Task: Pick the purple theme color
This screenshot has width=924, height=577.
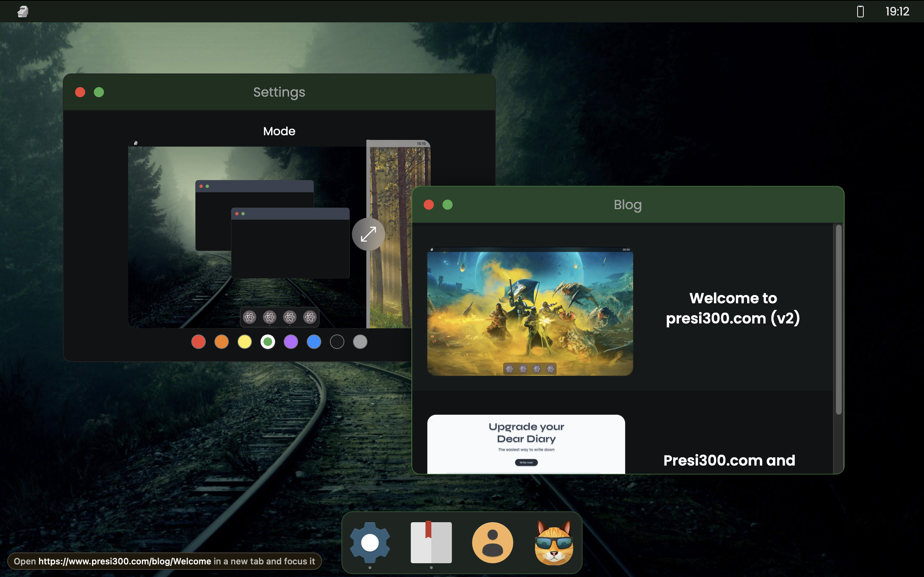Action: [291, 342]
